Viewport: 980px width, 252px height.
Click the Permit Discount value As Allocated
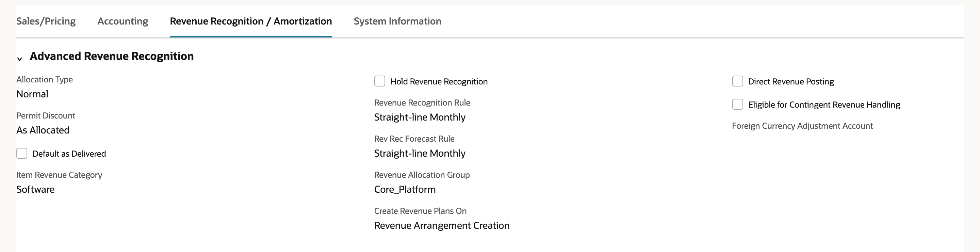pyautogui.click(x=43, y=130)
